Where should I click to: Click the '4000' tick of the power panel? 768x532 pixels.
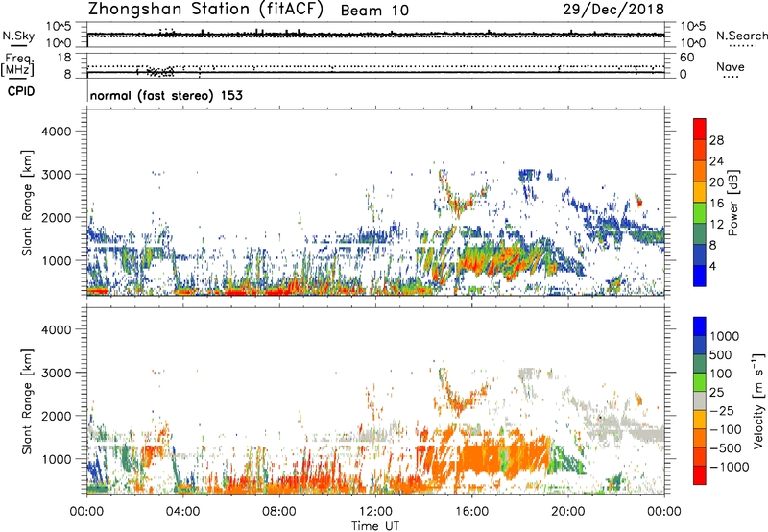tap(57, 132)
